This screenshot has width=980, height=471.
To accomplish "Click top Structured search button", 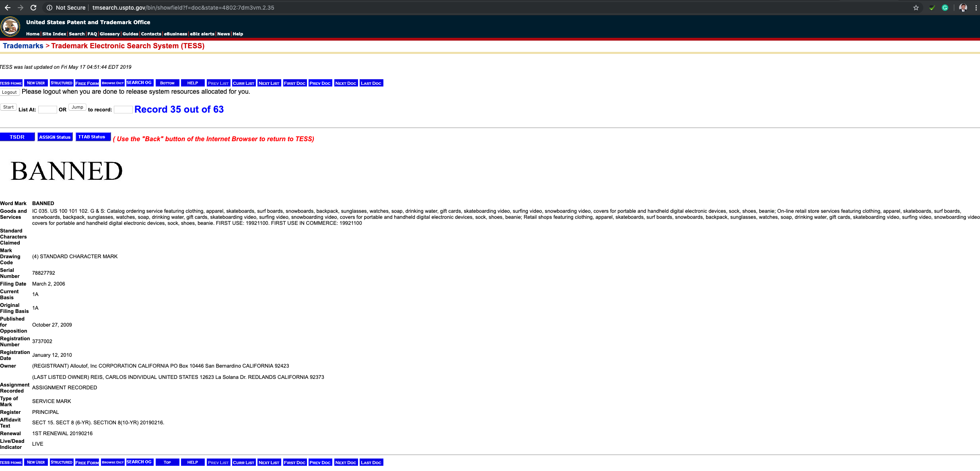I will point(62,83).
